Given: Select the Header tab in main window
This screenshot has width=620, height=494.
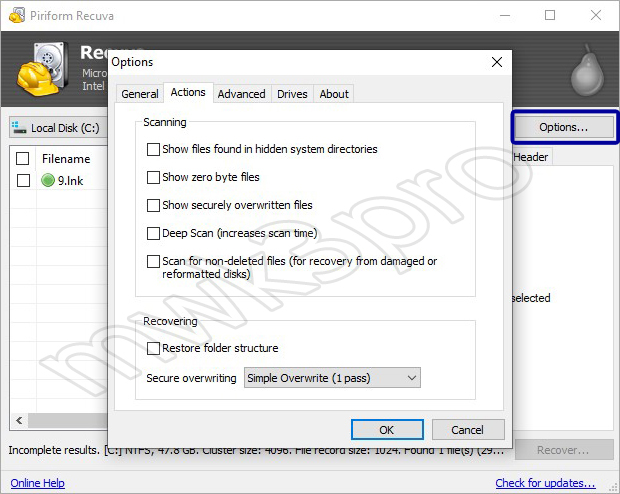Looking at the screenshot, I should tap(531, 157).
